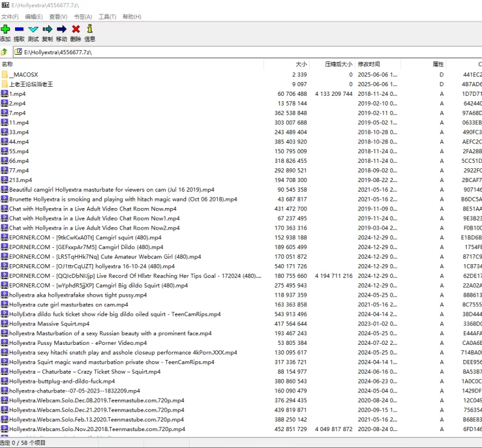Viewport: 482px width, 448px height.
Task: Click the address bar path field
Action: (x=241, y=52)
